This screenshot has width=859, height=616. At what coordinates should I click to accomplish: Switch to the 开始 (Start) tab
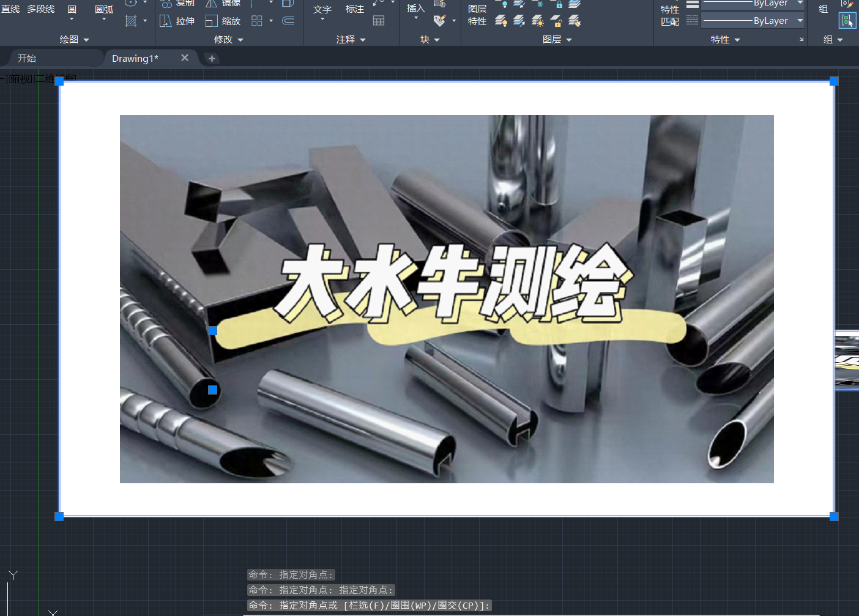click(26, 58)
